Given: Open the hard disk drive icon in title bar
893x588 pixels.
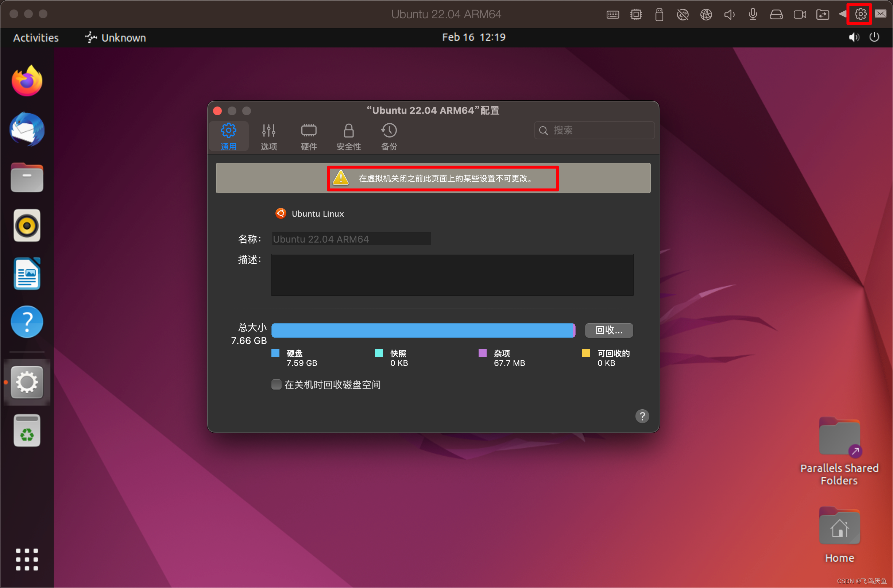Looking at the screenshot, I should (x=776, y=15).
